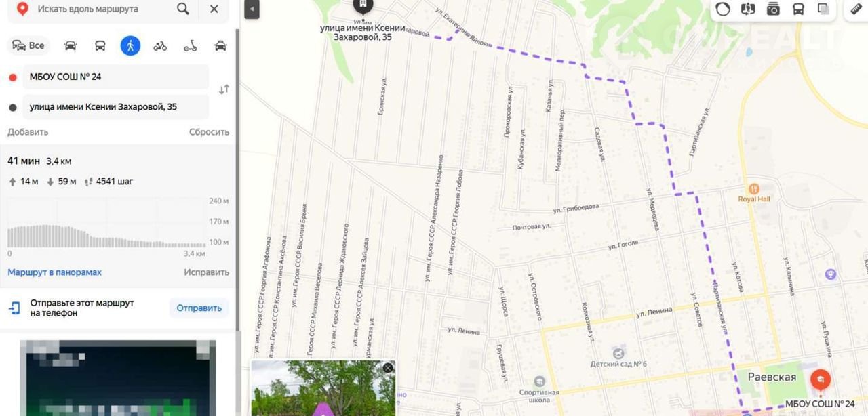
Task: Click 'Сбросить' to reset route
Action: pyautogui.click(x=209, y=132)
